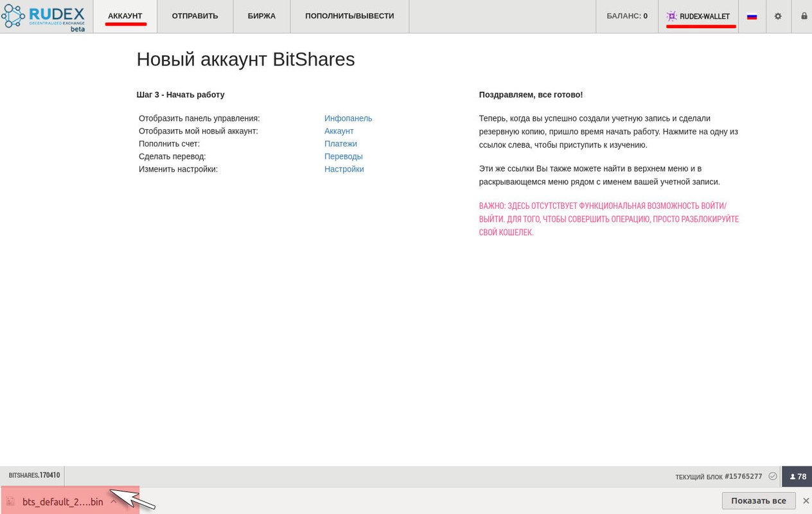812x514 pixels.
Task: Open the Переводы link
Action: pos(344,156)
